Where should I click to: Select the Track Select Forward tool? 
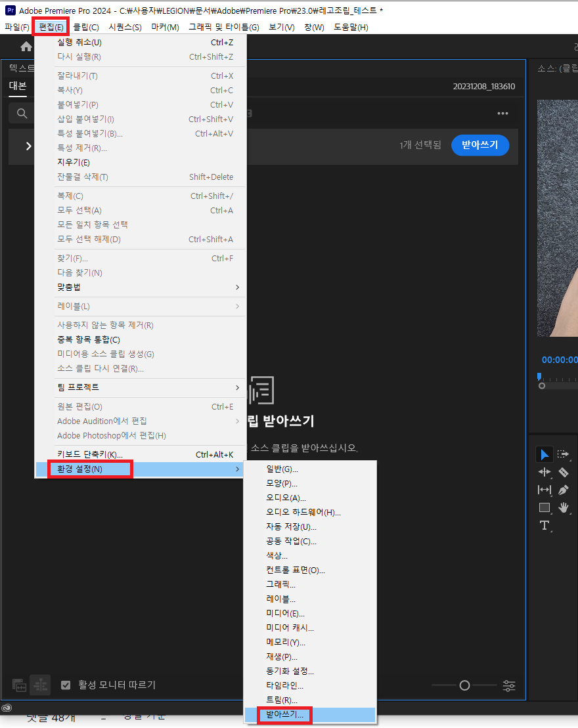tap(563, 454)
